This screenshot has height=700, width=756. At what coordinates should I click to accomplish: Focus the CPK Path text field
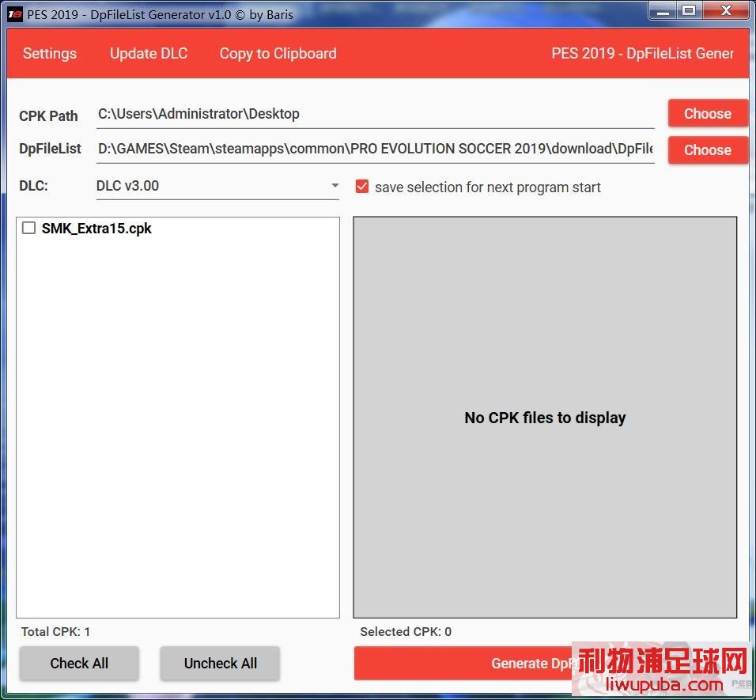[x=375, y=114]
